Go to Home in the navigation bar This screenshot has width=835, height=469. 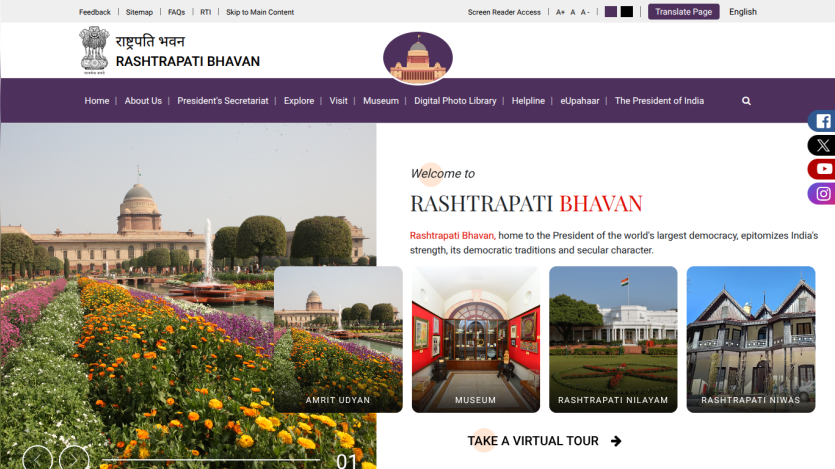(x=97, y=101)
